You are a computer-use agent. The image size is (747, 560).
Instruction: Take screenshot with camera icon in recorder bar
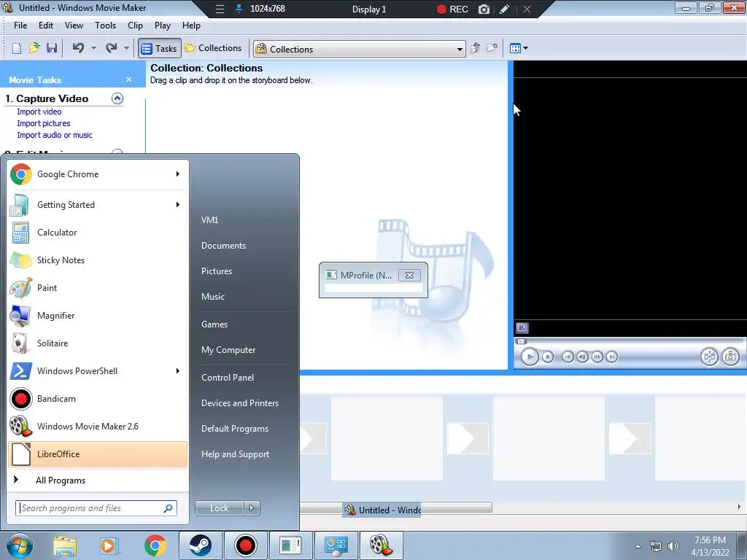point(484,9)
